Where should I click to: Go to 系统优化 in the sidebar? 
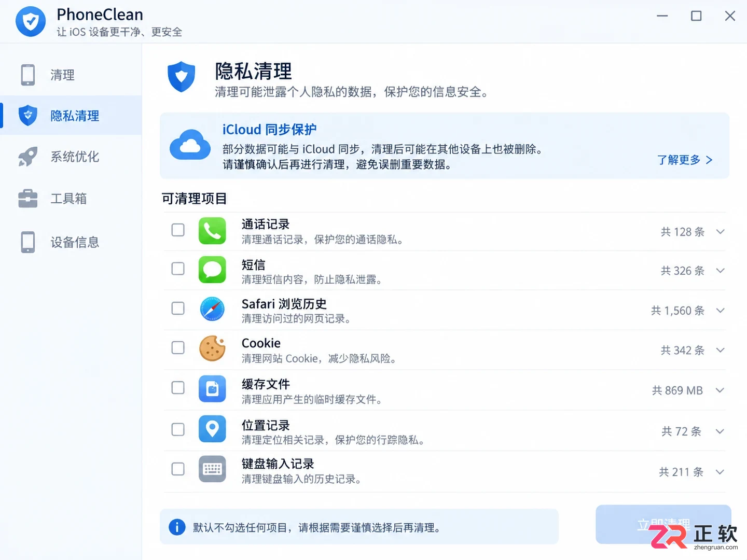point(71,157)
